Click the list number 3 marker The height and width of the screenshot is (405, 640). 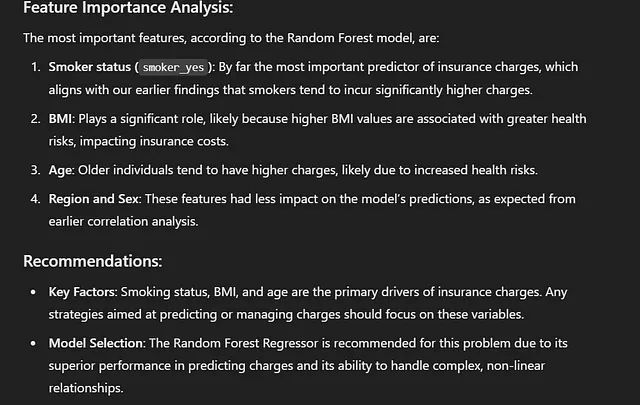(x=36, y=170)
